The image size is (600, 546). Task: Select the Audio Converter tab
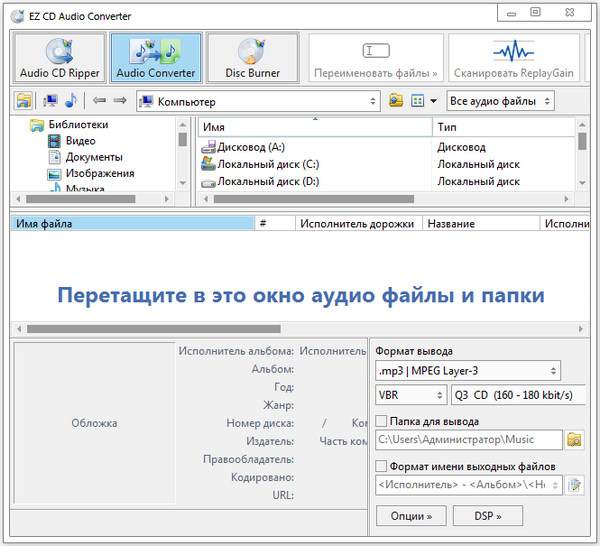pyautogui.click(x=156, y=58)
